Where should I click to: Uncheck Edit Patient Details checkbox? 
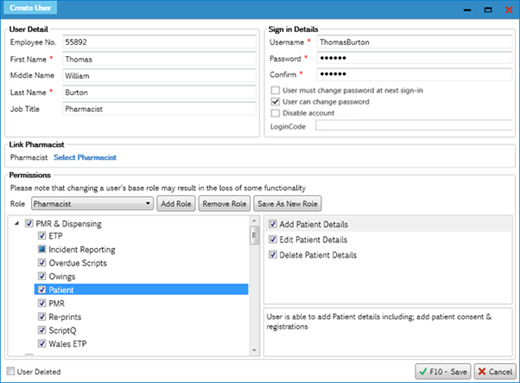tap(273, 239)
